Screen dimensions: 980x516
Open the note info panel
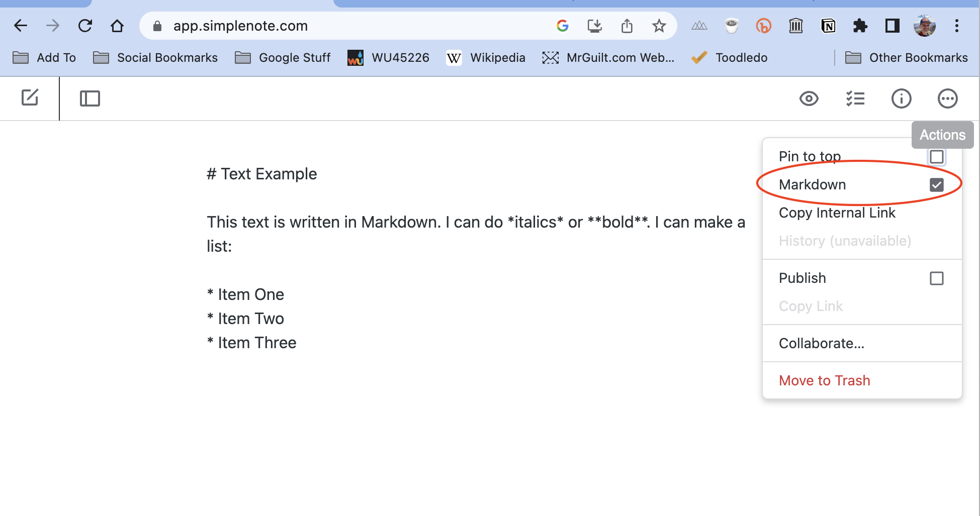pos(901,98)
